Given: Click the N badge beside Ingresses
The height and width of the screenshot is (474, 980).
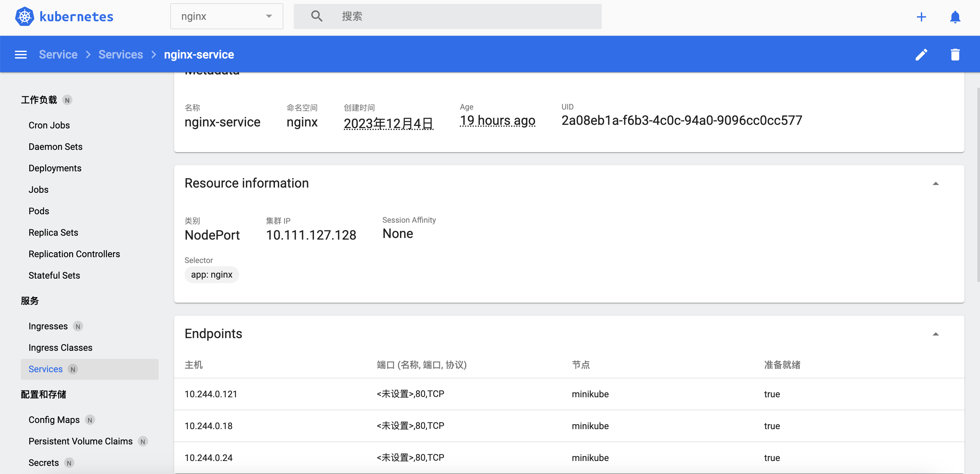Looking at the screenshot, I should pos(78,326).
